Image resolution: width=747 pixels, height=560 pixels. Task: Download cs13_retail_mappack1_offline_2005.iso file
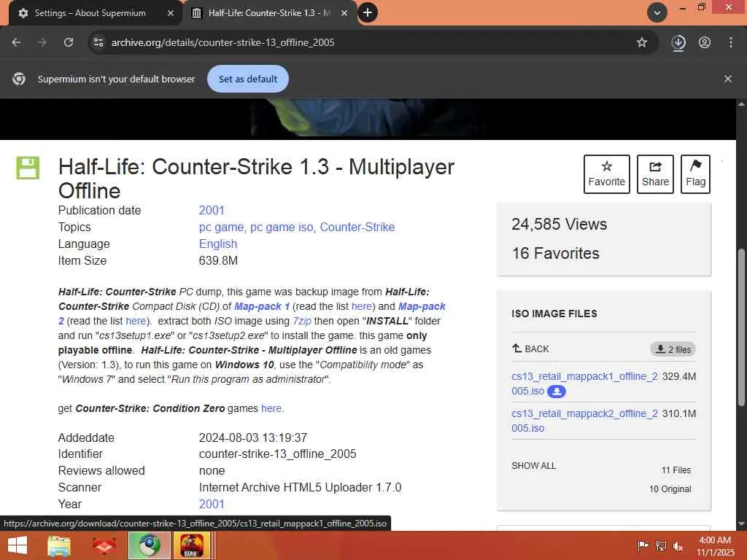pos(584,377)
